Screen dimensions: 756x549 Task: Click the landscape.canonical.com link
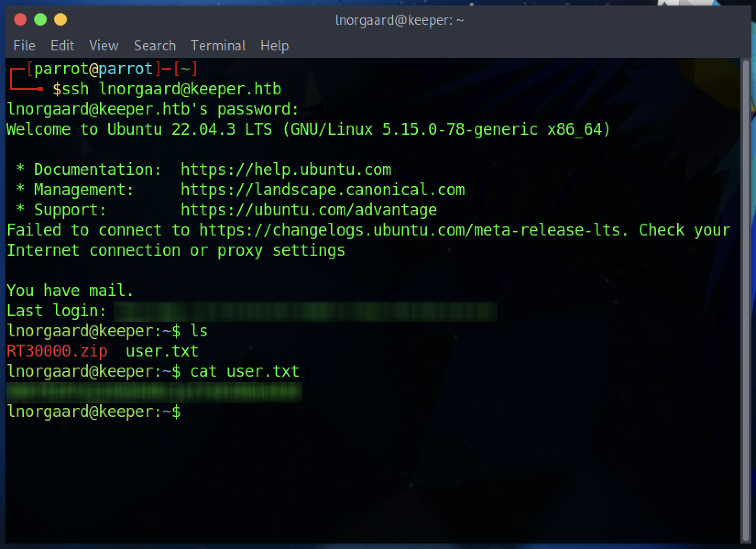pos(323,190)
